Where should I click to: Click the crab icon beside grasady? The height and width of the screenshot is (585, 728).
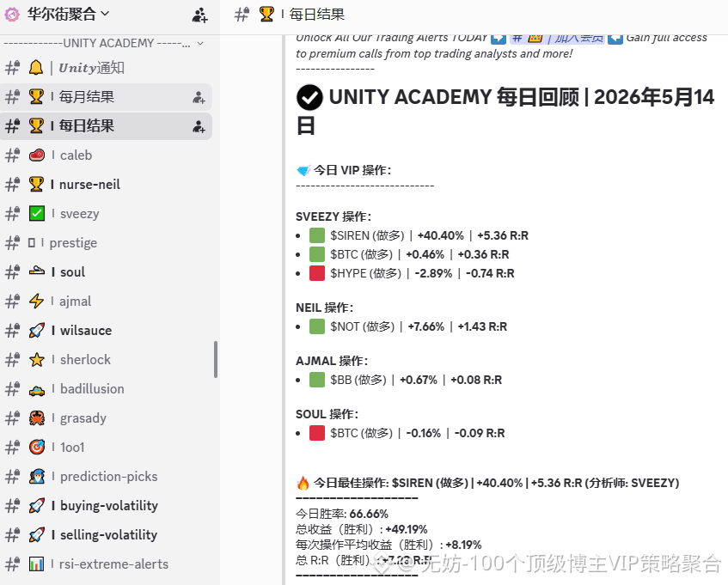click(37, 418)
